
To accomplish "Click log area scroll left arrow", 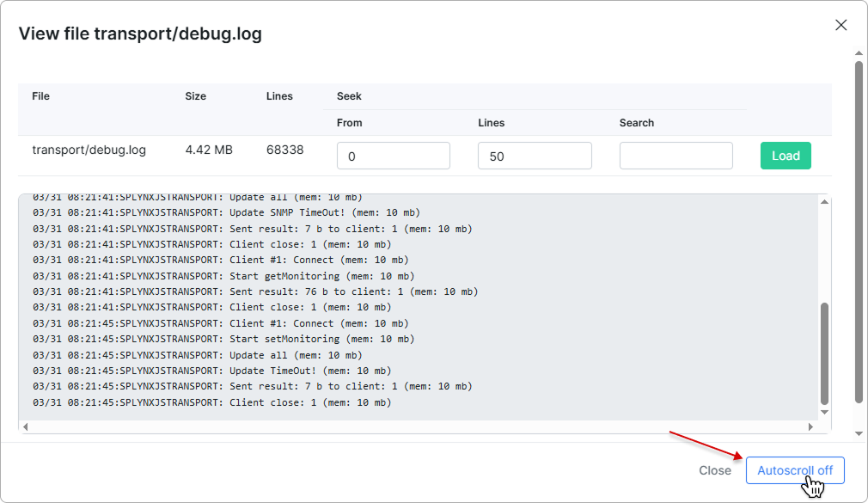I will click(x=26, y=426).
